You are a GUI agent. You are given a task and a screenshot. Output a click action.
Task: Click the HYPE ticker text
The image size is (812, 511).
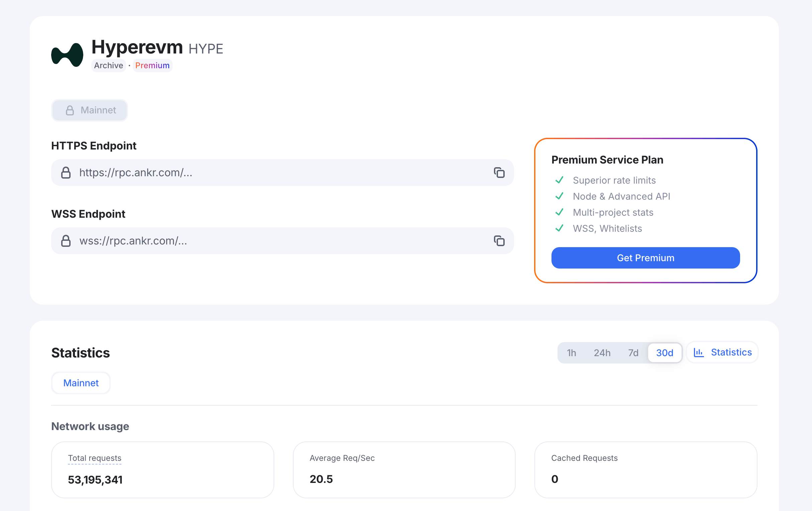point(206,49)
